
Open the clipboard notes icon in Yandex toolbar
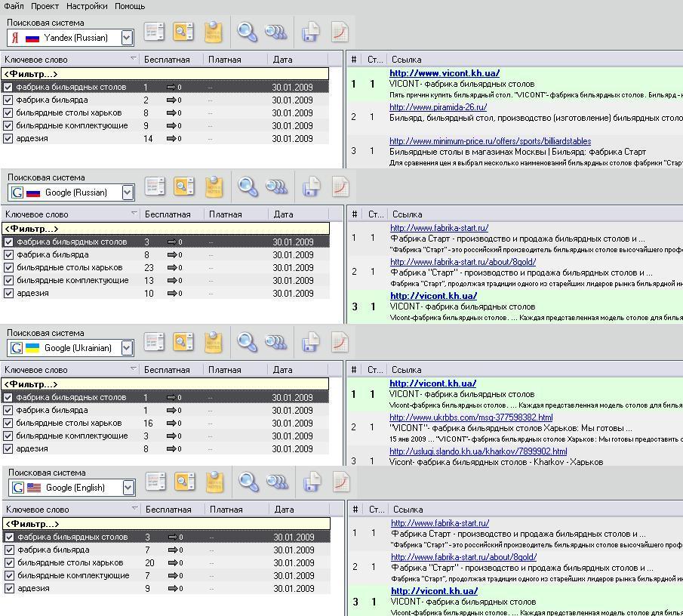click(x=214, y=32)
